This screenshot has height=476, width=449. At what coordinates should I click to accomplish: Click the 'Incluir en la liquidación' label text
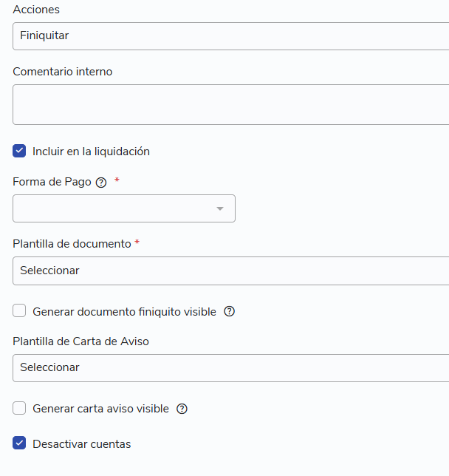click(x=91, y=152)
